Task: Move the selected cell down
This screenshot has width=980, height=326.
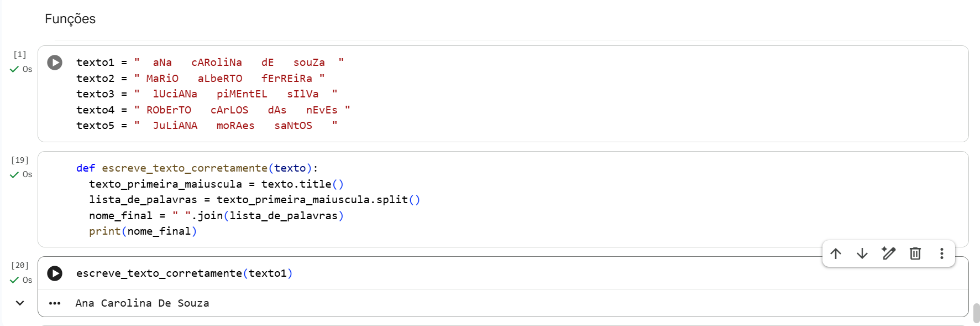Action: (862, 253)
